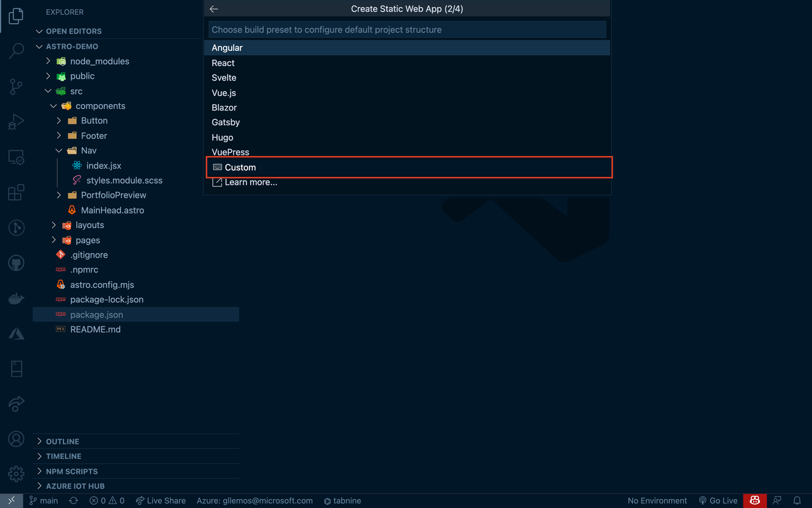Open the Run and Debug view
The width and height of the screenshot is (812, 508).
pyautogui.click(x=16, y=121)
